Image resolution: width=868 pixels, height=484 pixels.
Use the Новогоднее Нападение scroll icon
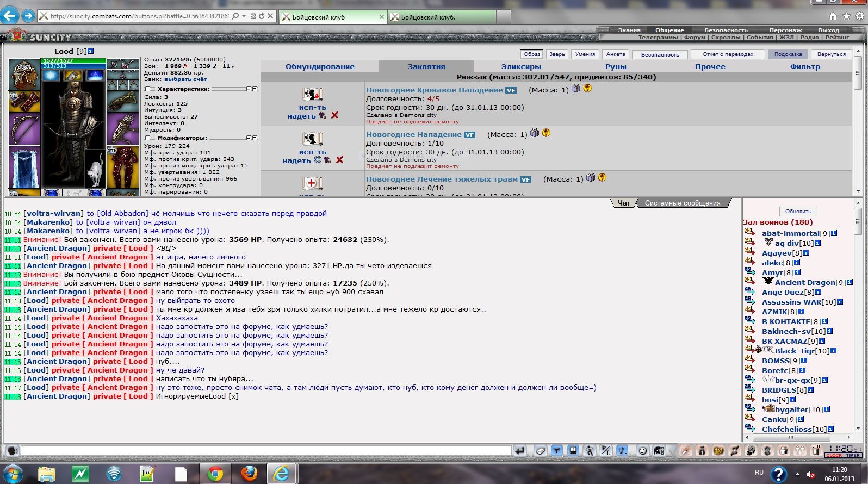[x=312, y=139]
